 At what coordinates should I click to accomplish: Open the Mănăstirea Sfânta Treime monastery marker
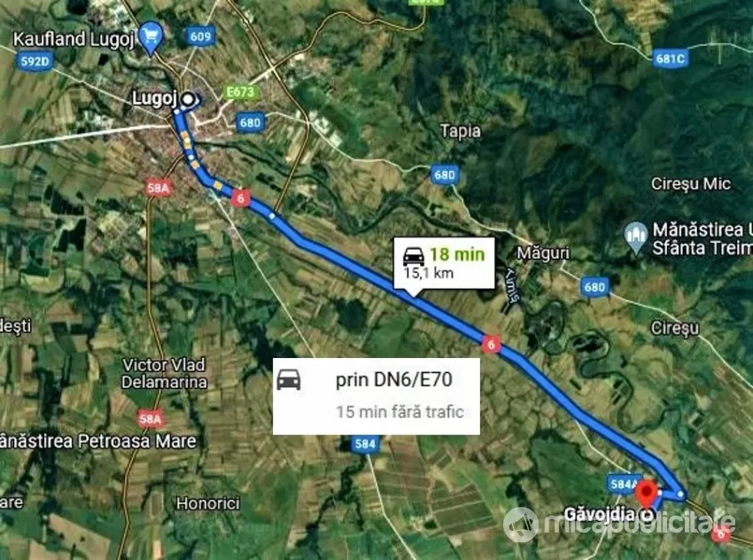[x=636, y=237]
